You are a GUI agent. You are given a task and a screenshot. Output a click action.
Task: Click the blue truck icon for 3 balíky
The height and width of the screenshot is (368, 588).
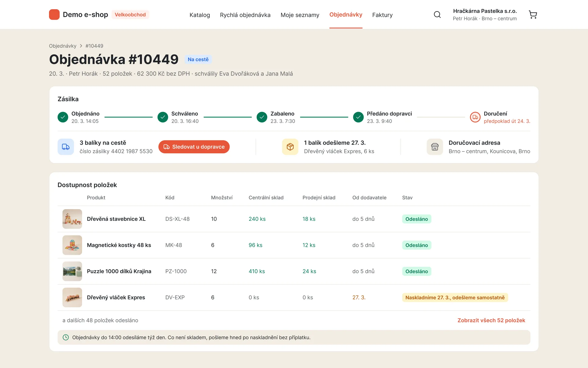(66, 147)
